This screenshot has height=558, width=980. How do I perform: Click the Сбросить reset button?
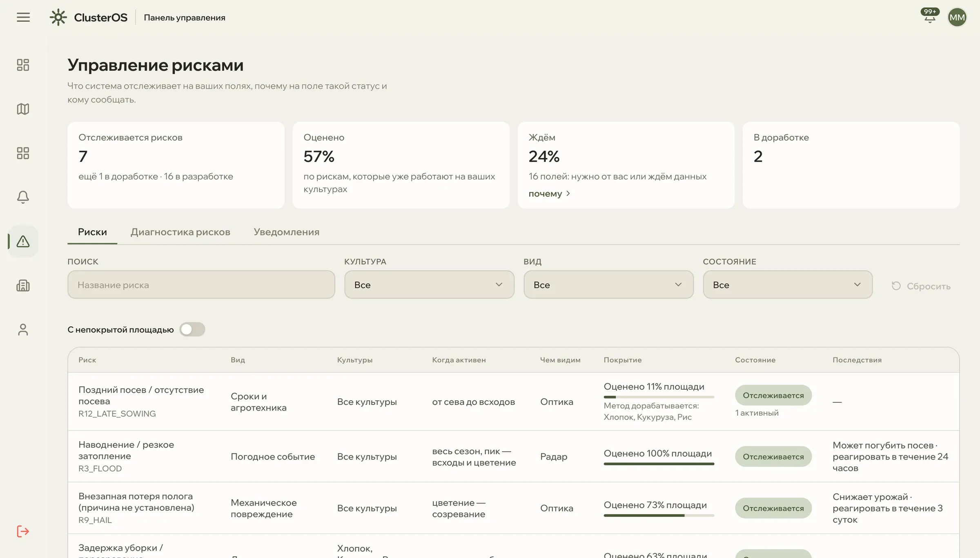[921, 286]
